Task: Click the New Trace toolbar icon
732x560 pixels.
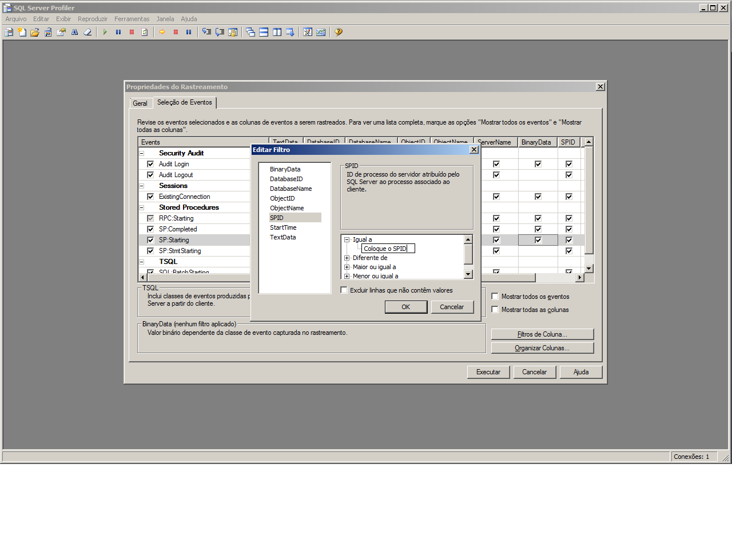Action: coord(9,33)
